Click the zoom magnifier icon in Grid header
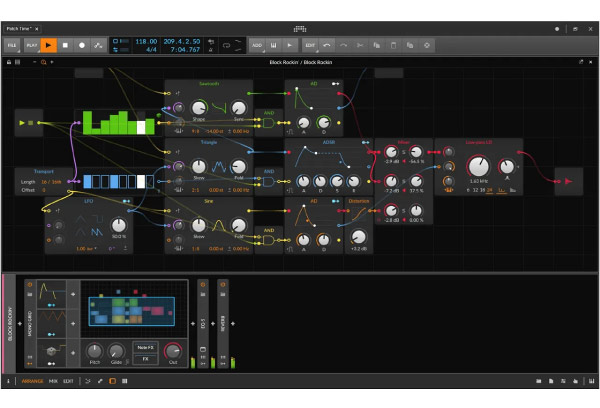The height and width of the screenshot is (408, 600). (x=43, y=62)
